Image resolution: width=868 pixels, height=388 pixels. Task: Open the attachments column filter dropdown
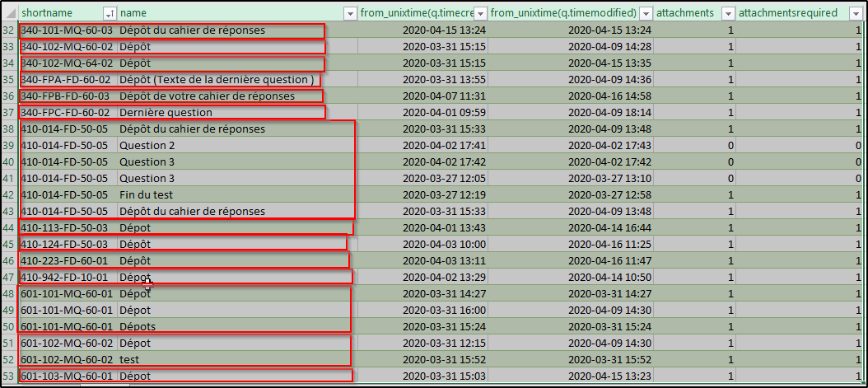(x=728, y=13)
